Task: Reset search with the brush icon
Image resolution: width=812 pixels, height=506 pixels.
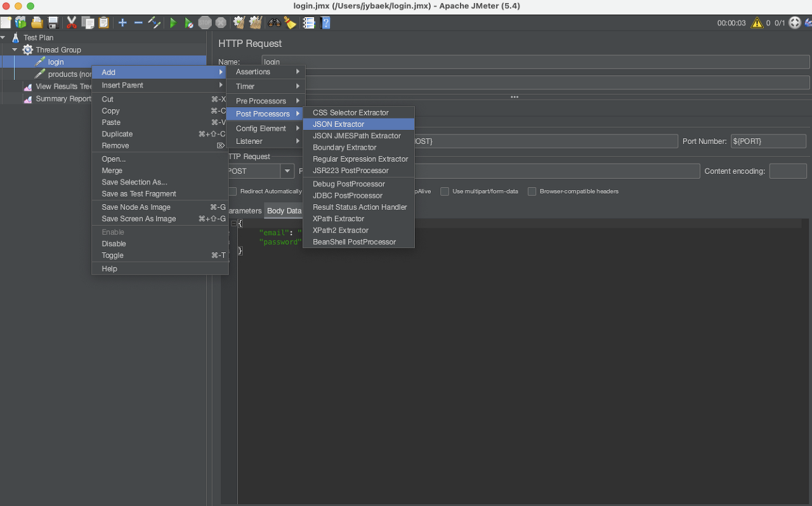Action: 290,23
